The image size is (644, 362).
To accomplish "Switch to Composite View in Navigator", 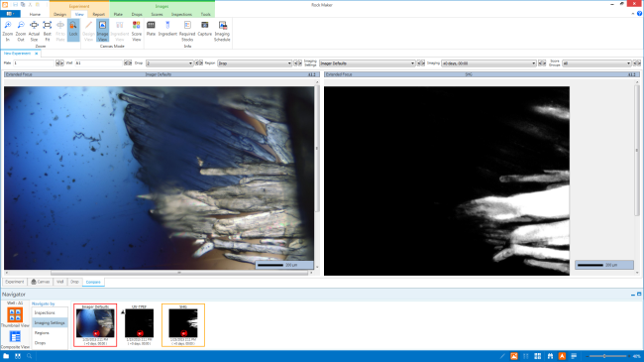I will 15,339.
